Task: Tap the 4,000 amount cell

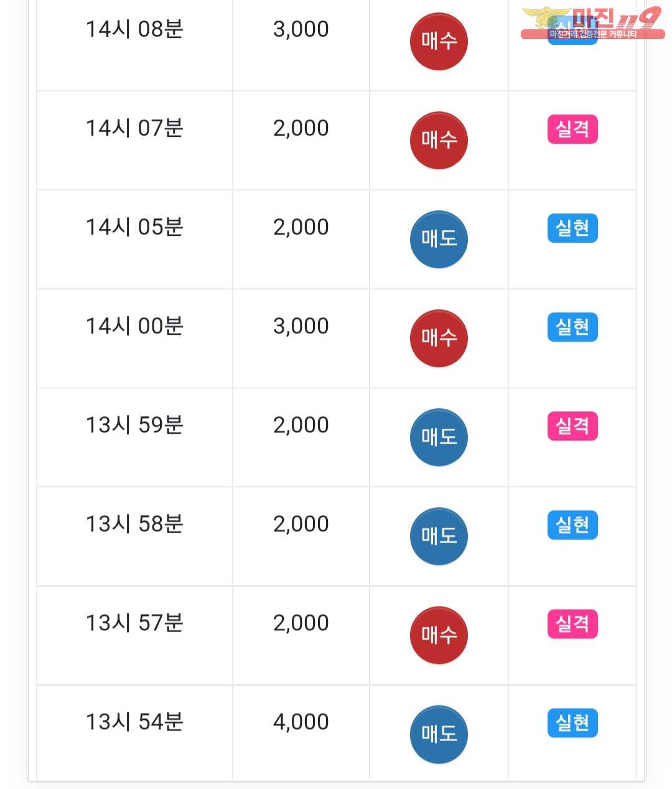Action: (x=301, y=722)
